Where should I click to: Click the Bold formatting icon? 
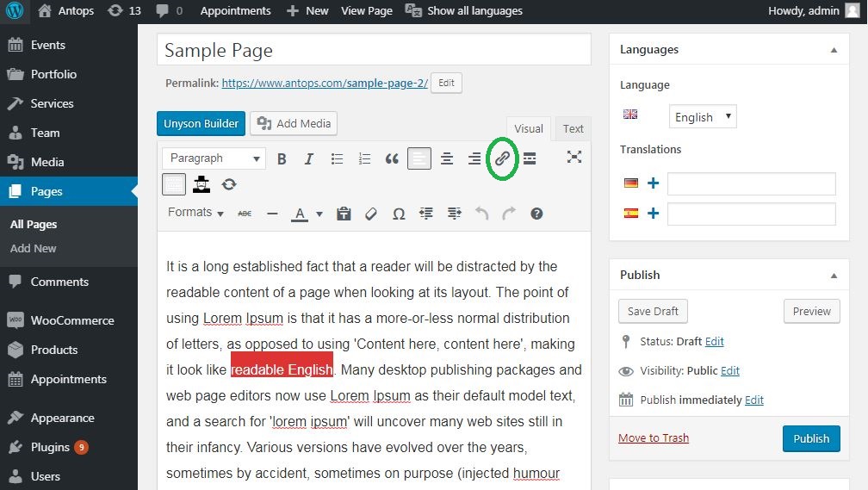282,159
